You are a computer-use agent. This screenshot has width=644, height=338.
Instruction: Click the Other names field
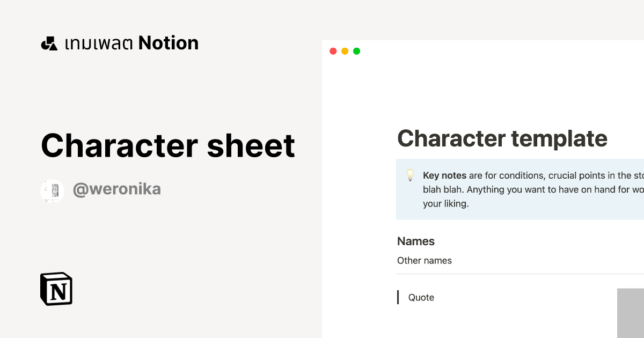425,260
